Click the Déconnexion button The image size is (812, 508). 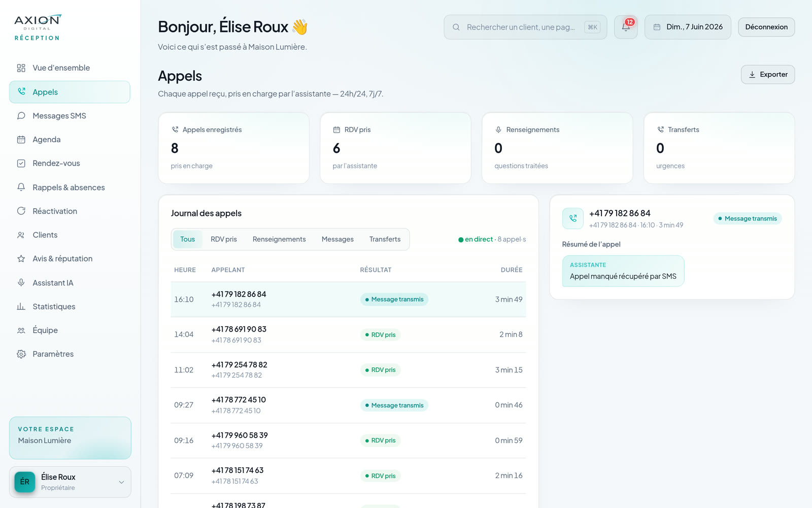pyautogui.click(x=766, y=27)
